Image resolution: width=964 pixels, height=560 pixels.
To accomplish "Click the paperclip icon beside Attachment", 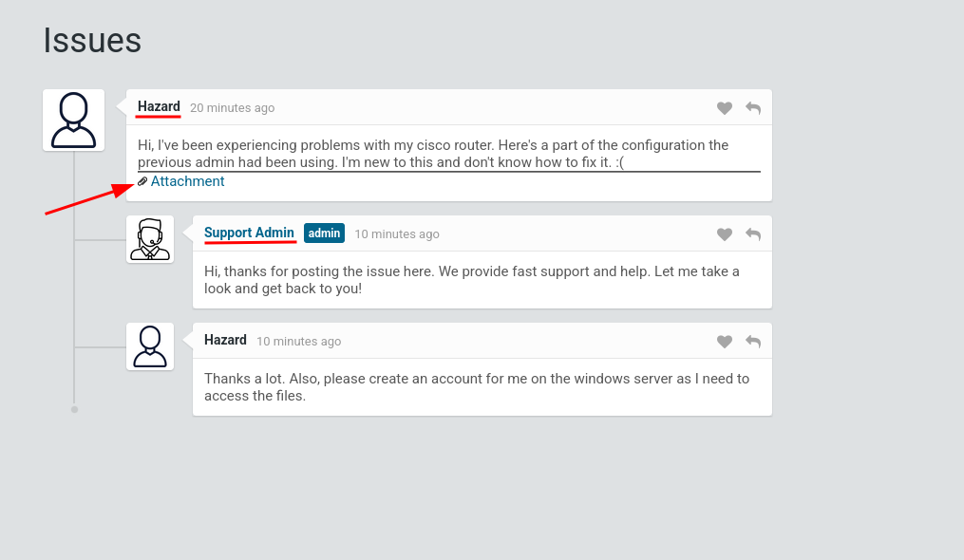I will [142, 181].
